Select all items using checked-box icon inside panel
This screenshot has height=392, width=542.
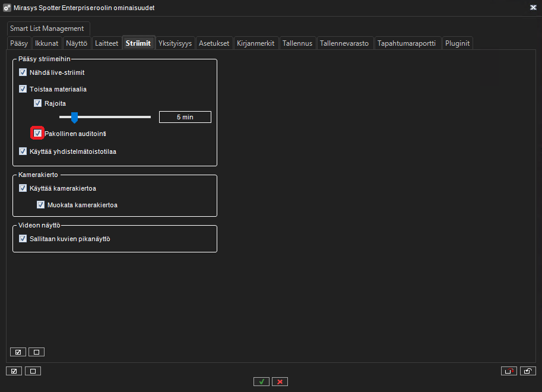tap(17, 352)
